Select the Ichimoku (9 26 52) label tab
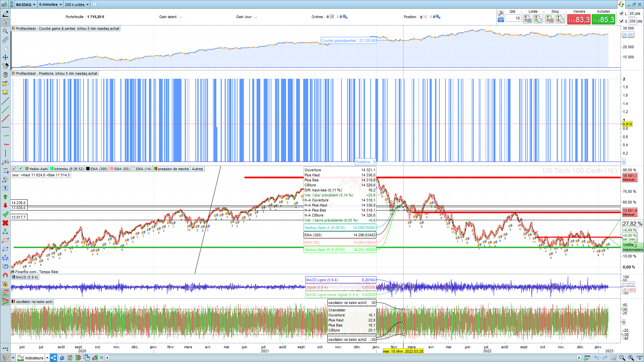The height and width of the screenshot is (362, 644). (x=69, y=169)
